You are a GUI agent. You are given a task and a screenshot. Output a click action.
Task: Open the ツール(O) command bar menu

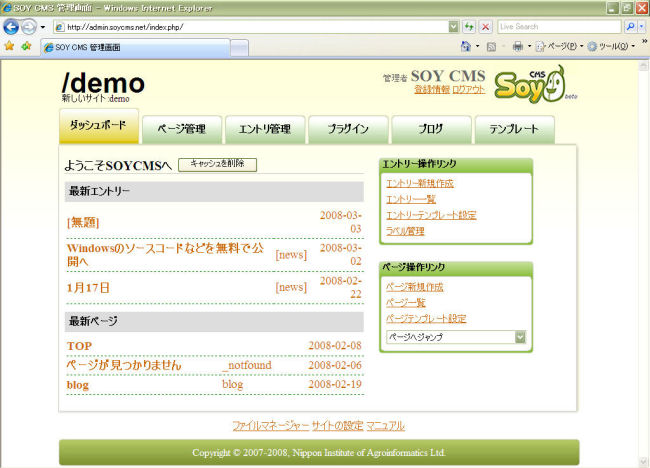click(x=611, y=46)
